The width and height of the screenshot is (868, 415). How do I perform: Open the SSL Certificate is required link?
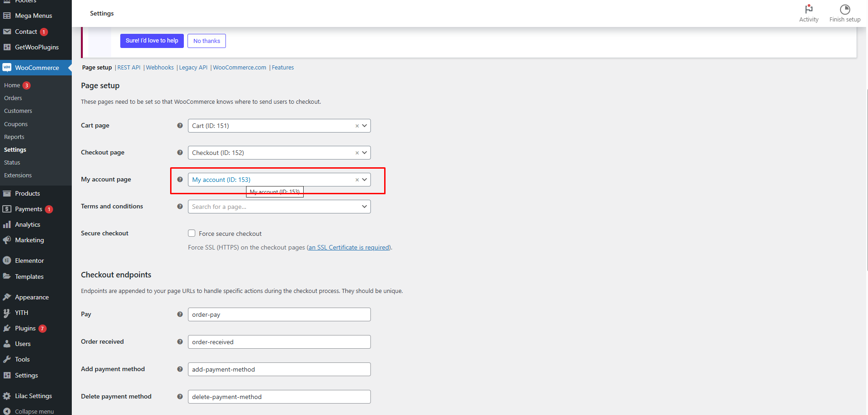coord(349,247)
